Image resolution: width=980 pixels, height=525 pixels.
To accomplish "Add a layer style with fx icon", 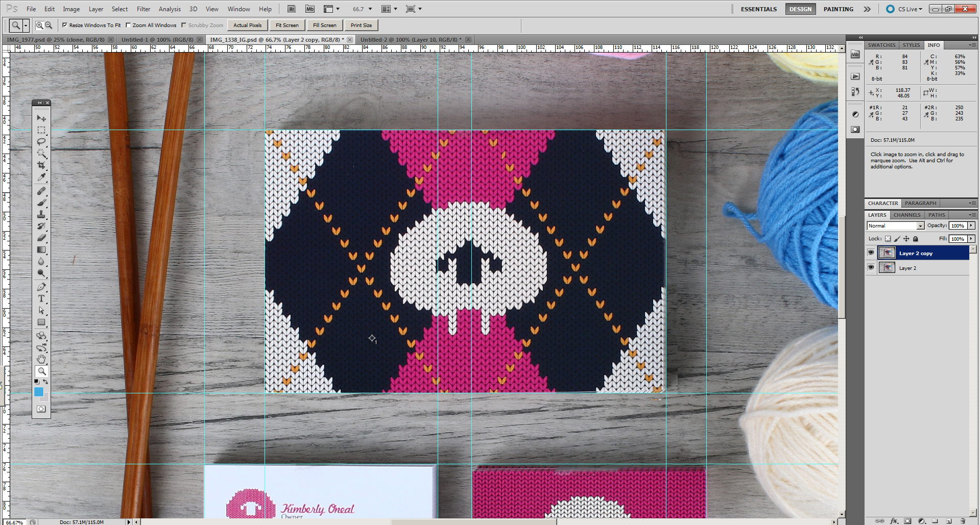I will pos(894,521).
